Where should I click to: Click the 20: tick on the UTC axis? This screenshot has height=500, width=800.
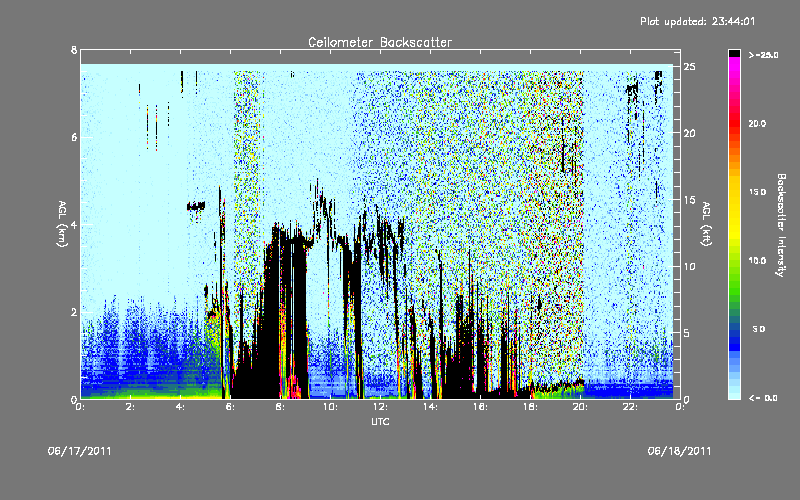[x=580, y=407]
